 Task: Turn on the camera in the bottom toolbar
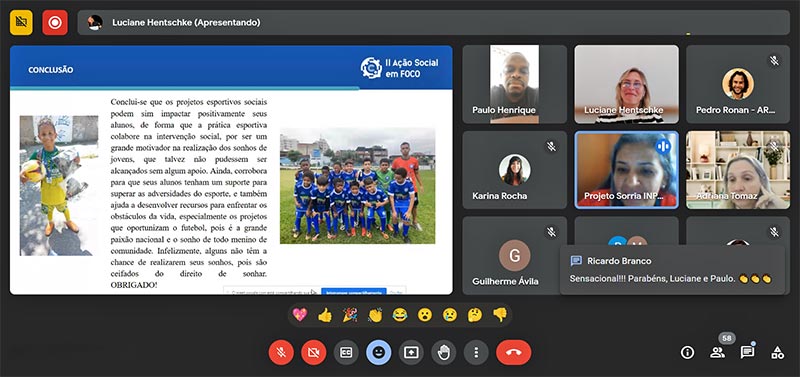click(314, 353)
